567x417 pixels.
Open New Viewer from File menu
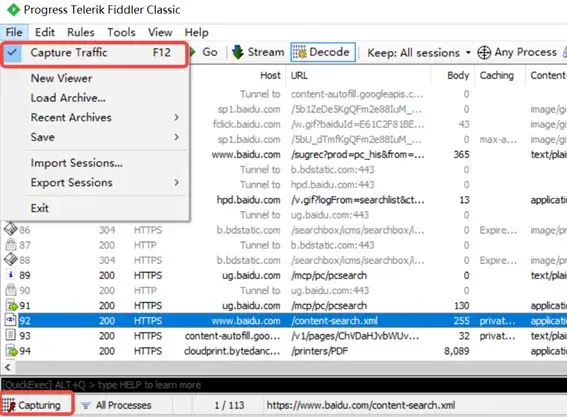pyautogui.click(x=61, y=78)
